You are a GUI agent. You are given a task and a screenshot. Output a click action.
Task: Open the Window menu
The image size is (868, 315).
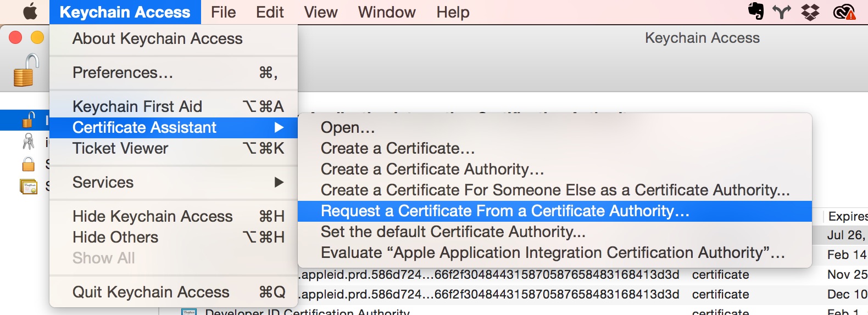tap(387, 12)
